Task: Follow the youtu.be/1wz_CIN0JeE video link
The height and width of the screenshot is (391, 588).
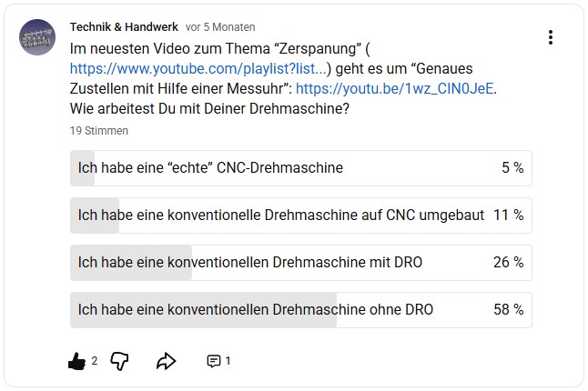Action: [396, 89]
